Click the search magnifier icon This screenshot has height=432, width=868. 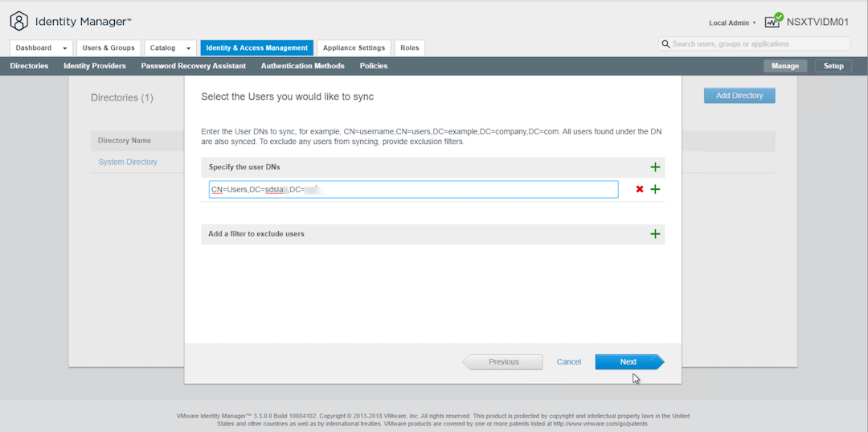pyautogui.click(x=665, y=43)
